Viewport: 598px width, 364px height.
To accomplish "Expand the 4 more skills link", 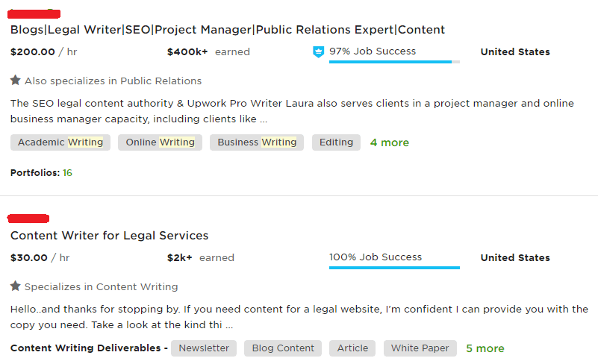I will coord(390,142).
